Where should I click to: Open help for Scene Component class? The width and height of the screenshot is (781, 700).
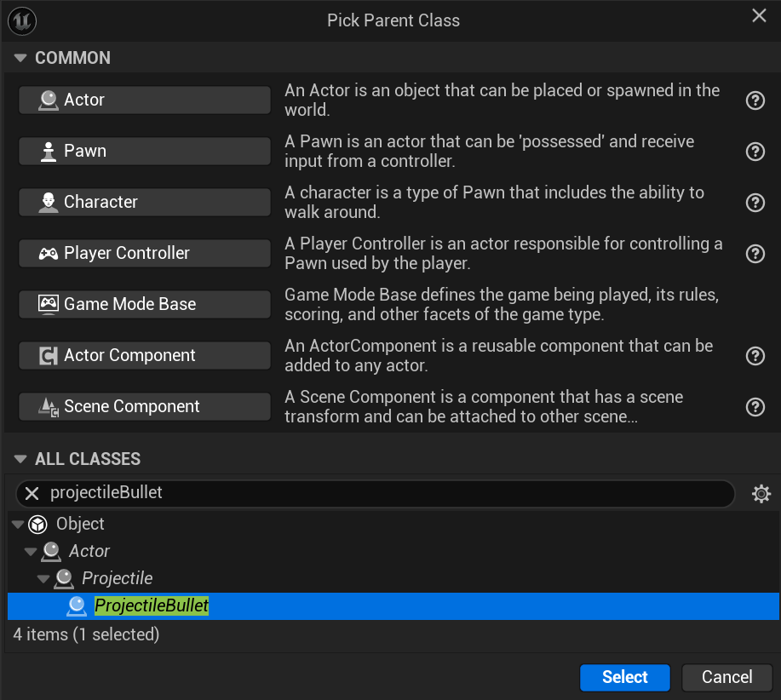click(755, 407)
